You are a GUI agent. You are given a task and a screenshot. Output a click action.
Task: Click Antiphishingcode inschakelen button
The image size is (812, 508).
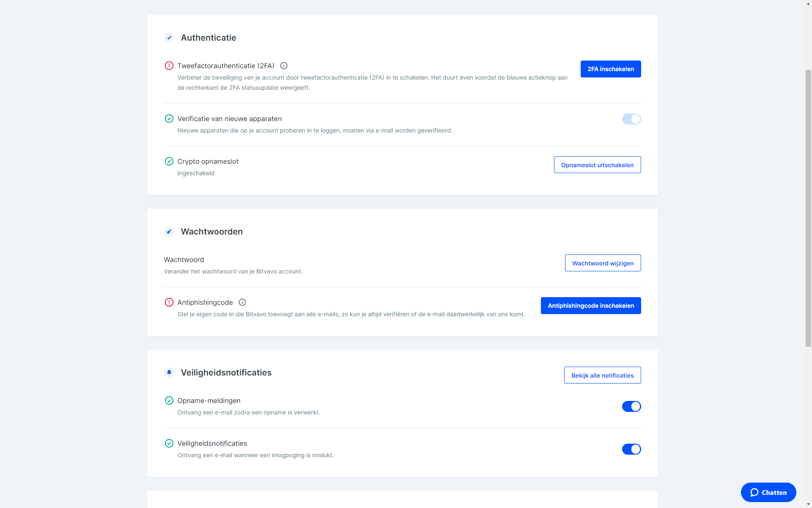point(591,306)
